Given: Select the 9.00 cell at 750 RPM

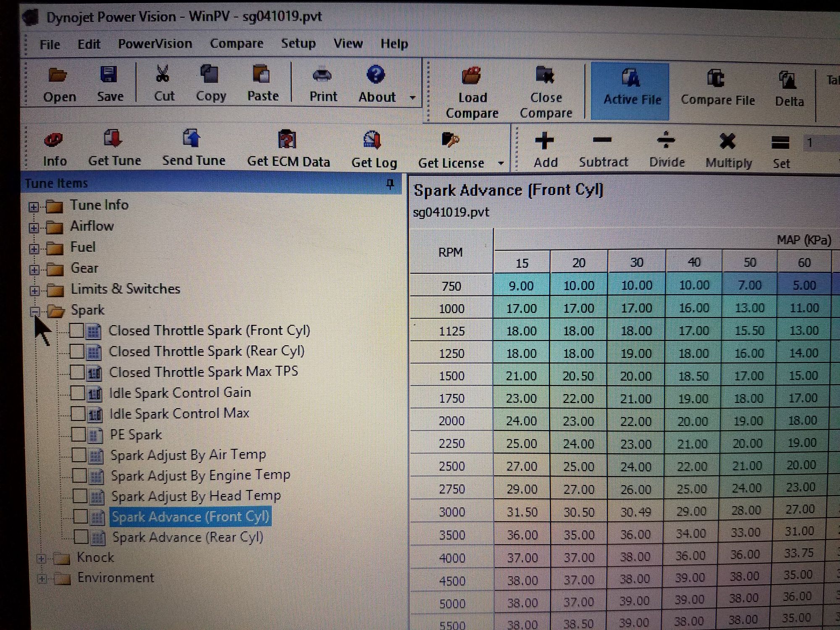Looking at the screenshot, I should [521, 286].
